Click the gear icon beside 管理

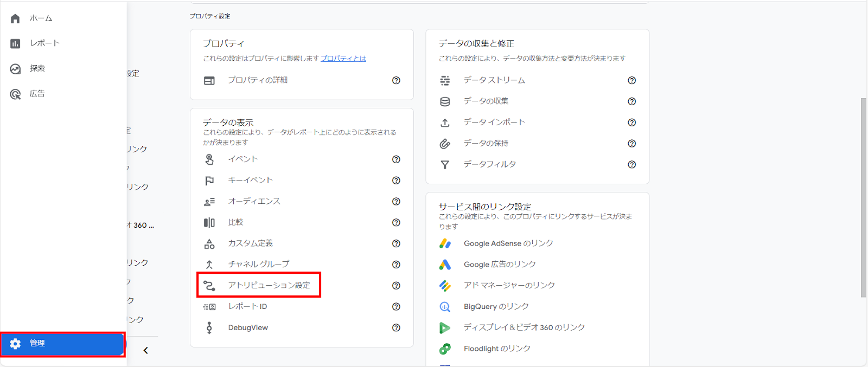[15, 344]
